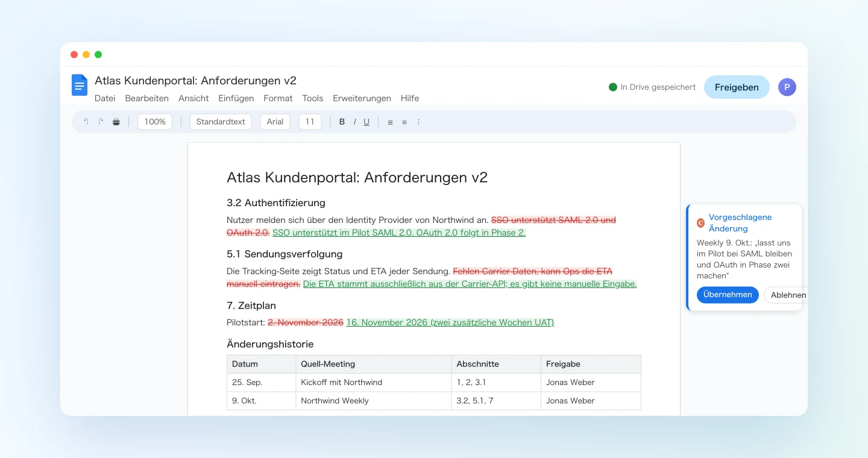The height and width of the screenshot is (458, 868).
Task: Click the inserted text '16. November 2026 (zwei zusätzliche Wochen UAT)'
Action: (x=450, y=322)
